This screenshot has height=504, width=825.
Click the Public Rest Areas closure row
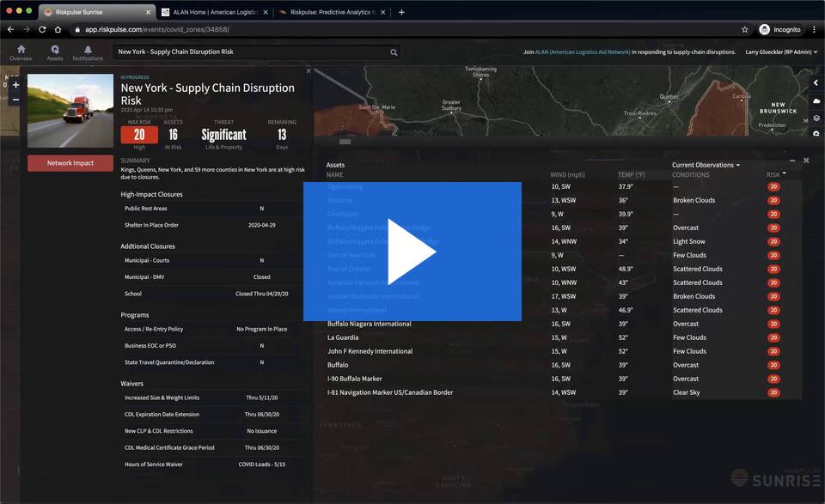[211, 209]
